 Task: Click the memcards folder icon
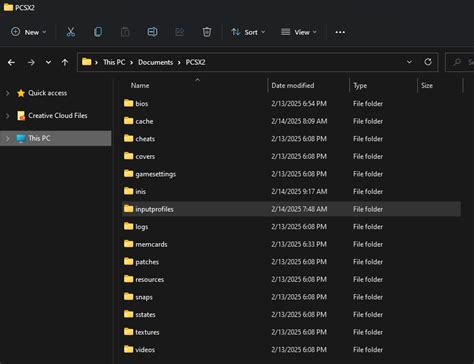(x=129, y=244)
